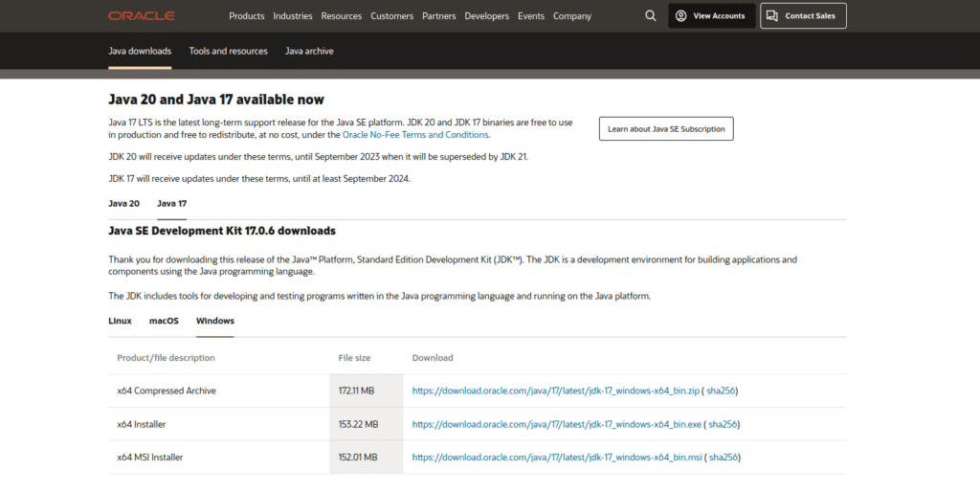
Task: Open the Resources menu
Action: click(x=342, y=16)
